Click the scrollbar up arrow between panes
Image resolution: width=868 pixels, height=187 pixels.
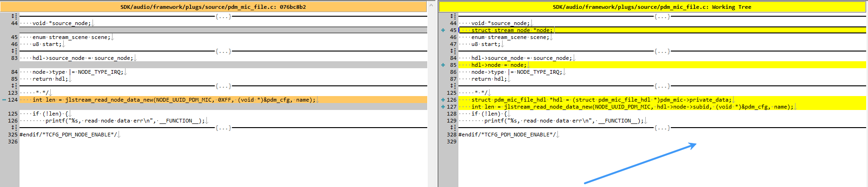[431, 6]
